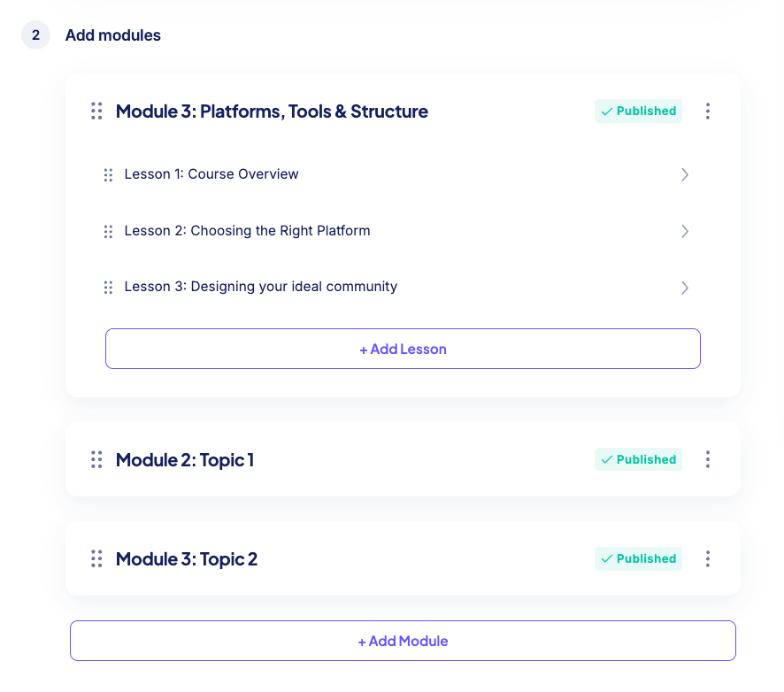Click the + Add Module button
The height and width of the screenshot is (692, 784).
tap(403, 641)
